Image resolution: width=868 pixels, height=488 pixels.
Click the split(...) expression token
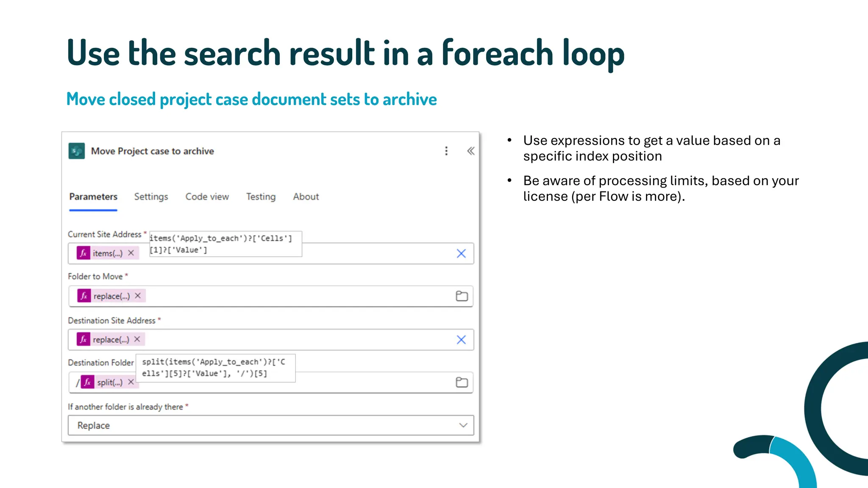coord(110,382)
